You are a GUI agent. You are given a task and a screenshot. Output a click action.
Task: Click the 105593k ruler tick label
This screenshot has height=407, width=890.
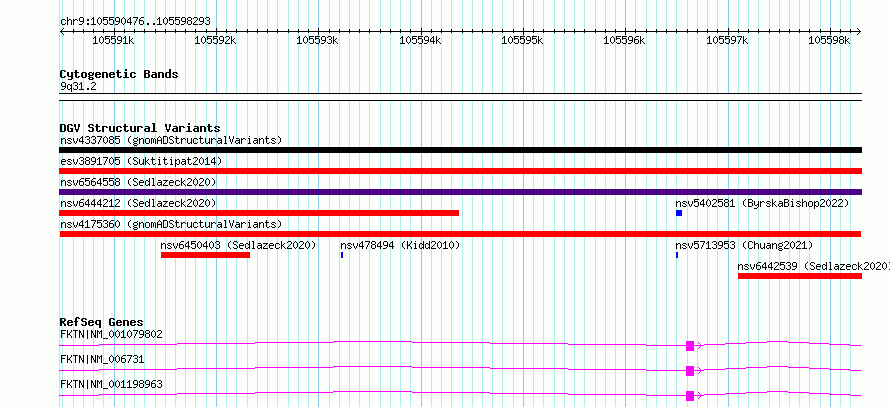pyautogui.click(x=318, y=40)
